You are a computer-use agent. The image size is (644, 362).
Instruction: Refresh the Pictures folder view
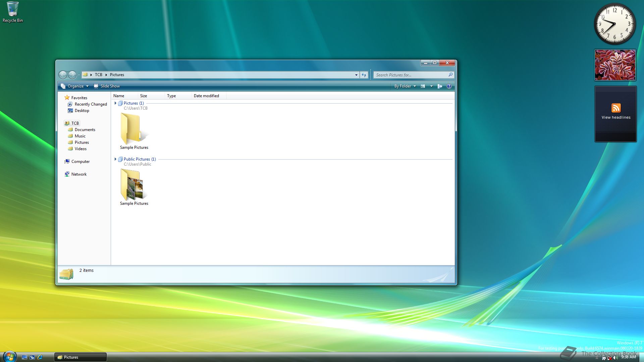364,75
